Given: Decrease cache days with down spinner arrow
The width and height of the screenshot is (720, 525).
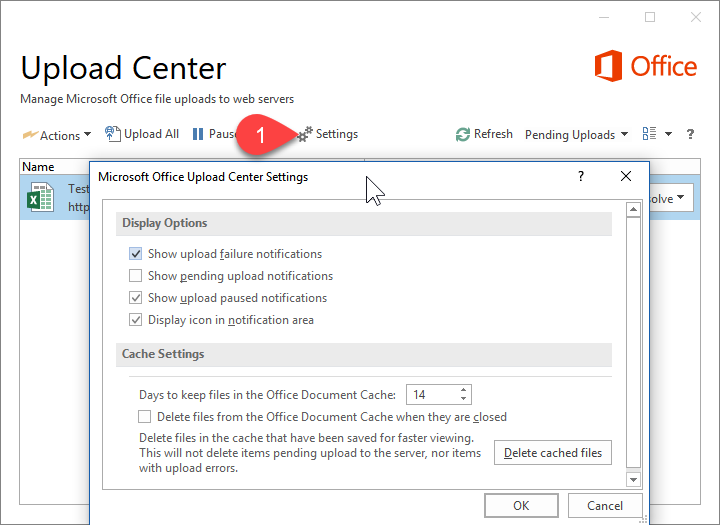Looking at the screenshot, I should 464,399.
